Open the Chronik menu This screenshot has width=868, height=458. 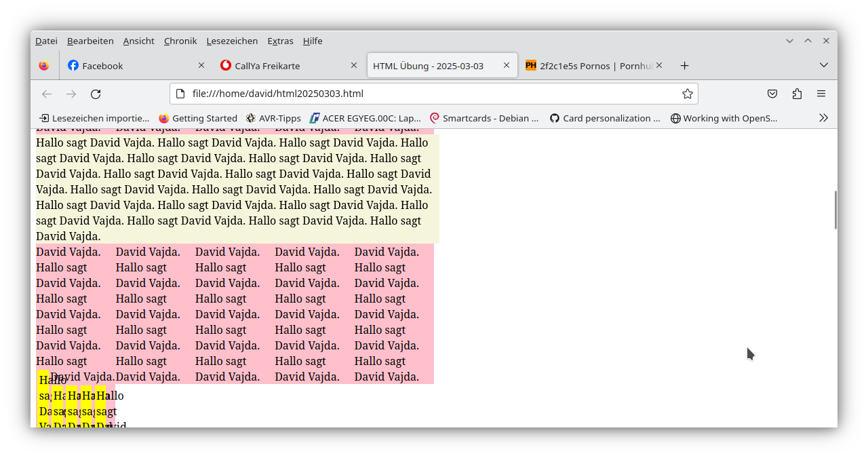click(x=180, y=41)
